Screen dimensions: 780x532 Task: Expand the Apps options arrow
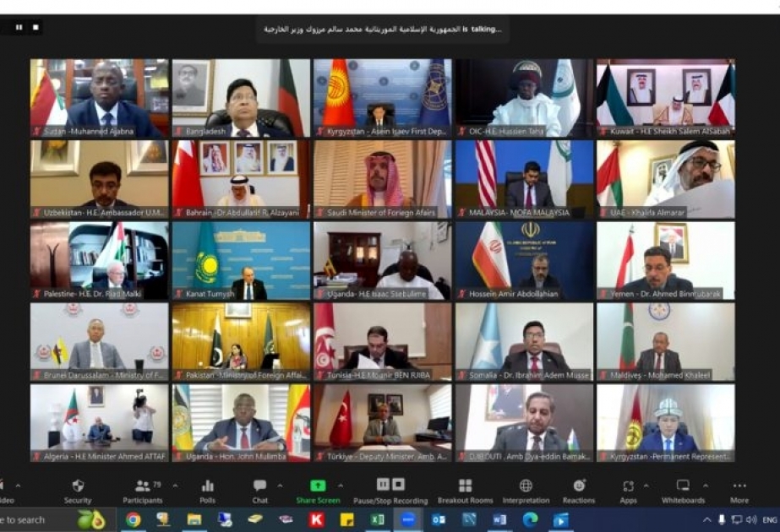[x=646, y=486]
